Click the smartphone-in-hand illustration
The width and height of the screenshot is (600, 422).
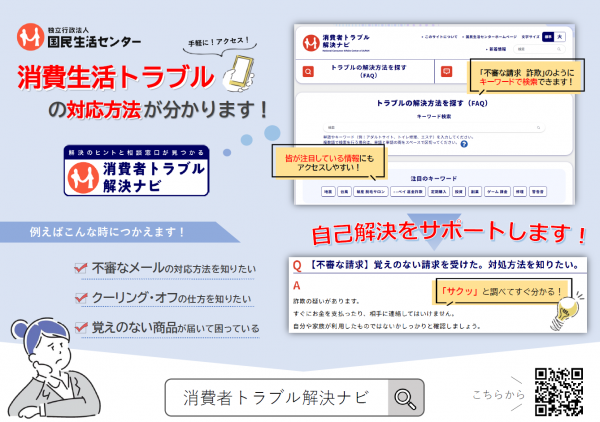(240, 73)
